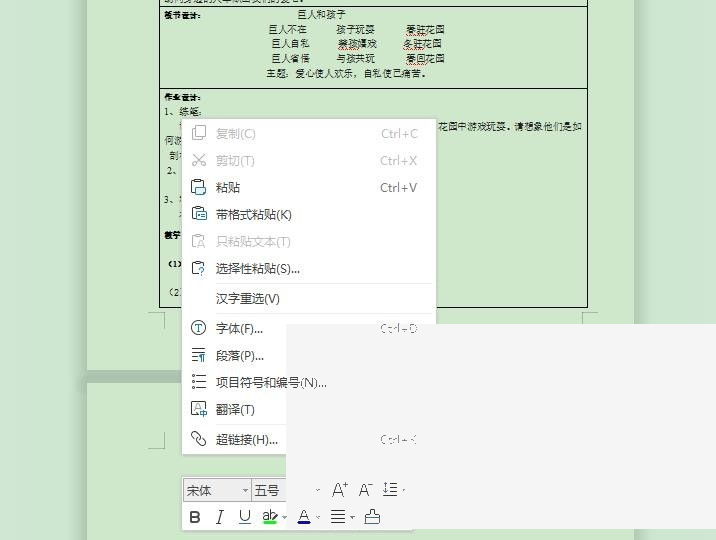Toggle underline formatting in mini toolbar

[x=245, y=517]
